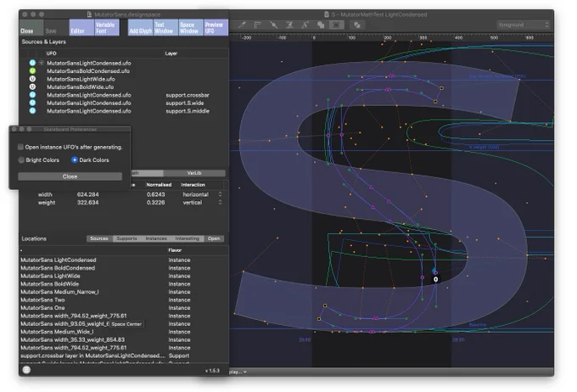Switch to the Supports locations tab
Screen dimensions: 577x392
tap(126, 238)
